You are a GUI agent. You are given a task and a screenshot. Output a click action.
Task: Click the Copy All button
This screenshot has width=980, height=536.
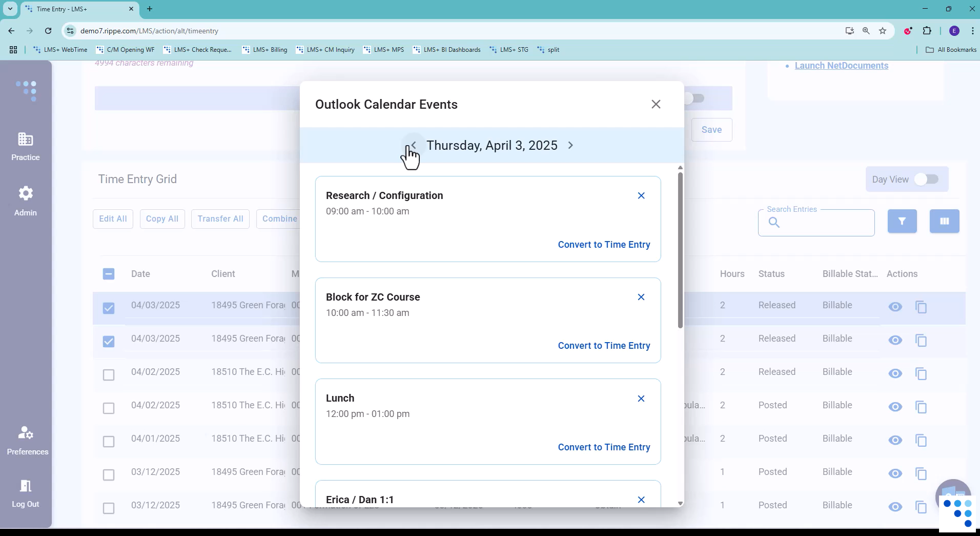pyautogui.click(x=162, y=219)
